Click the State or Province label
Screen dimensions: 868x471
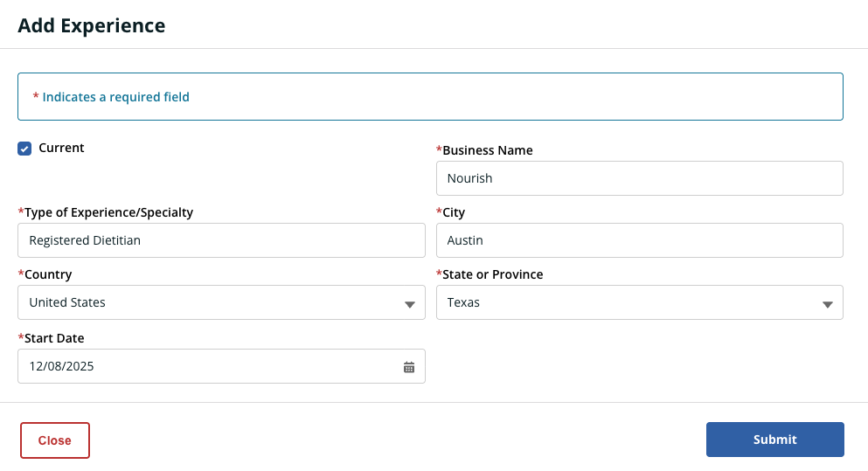tap(492, 274)
